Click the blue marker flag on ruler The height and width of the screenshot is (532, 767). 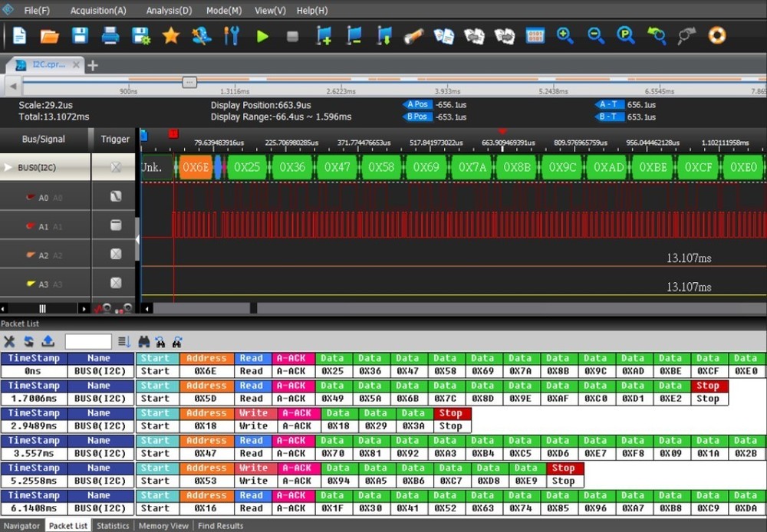pyautogui.click(x=144, y=135)
